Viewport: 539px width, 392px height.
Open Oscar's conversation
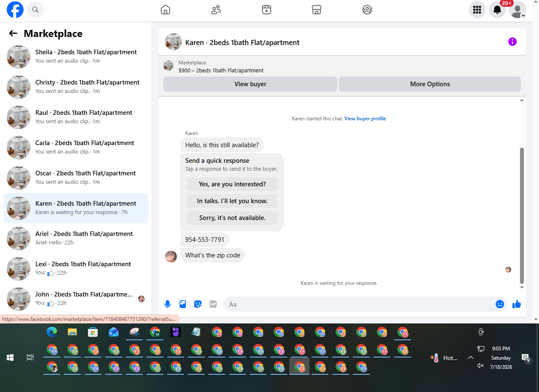pos(76,178)
